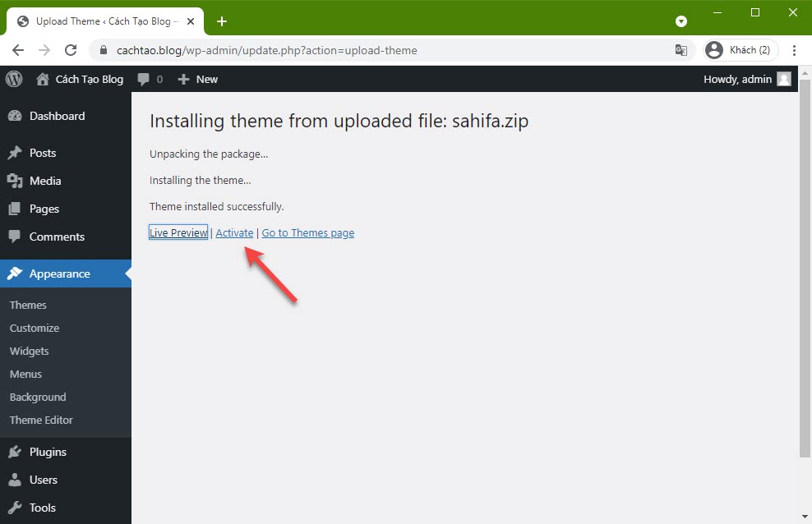Click the Posts pushpin icon
Screen dimensions: 812x524
tap(15, 153)
